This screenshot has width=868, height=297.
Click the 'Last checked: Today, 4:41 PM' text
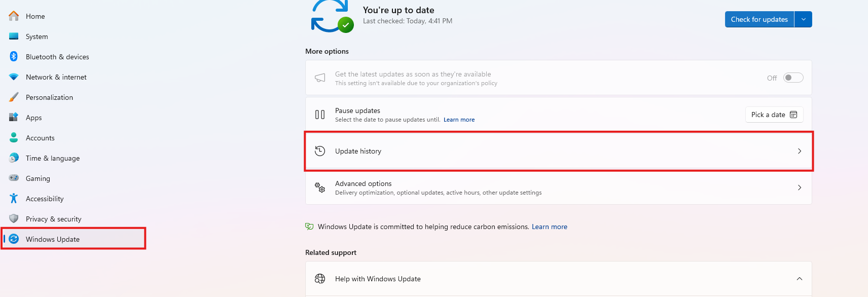[x=408, y=21]
